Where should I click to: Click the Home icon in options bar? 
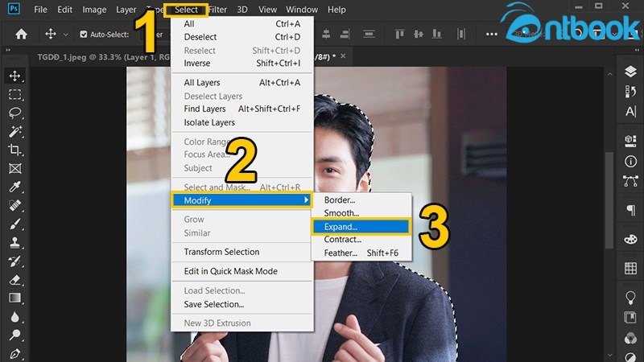(21, 34)
